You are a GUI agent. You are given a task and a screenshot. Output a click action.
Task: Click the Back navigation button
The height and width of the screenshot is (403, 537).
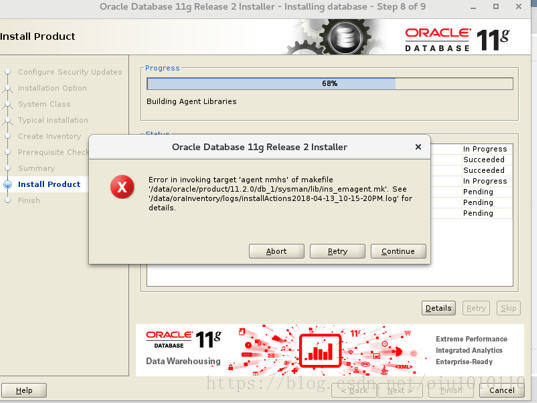tap(354, 390)
